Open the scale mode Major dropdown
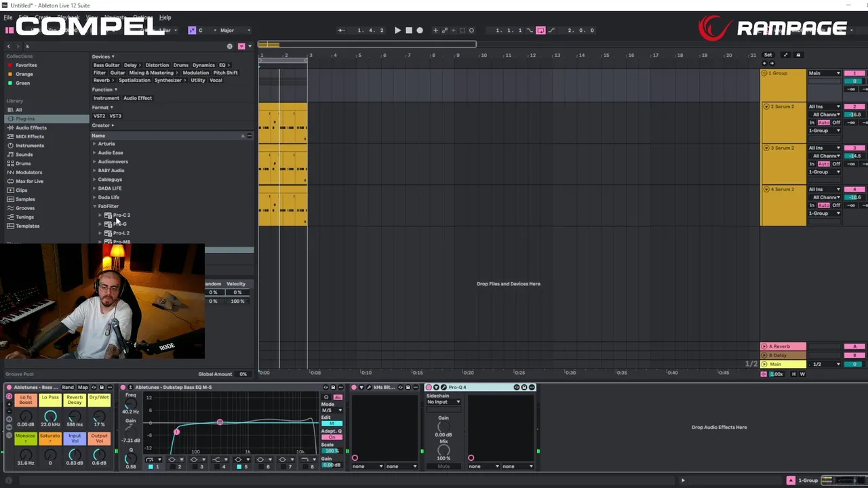 (x=235, y=30)
